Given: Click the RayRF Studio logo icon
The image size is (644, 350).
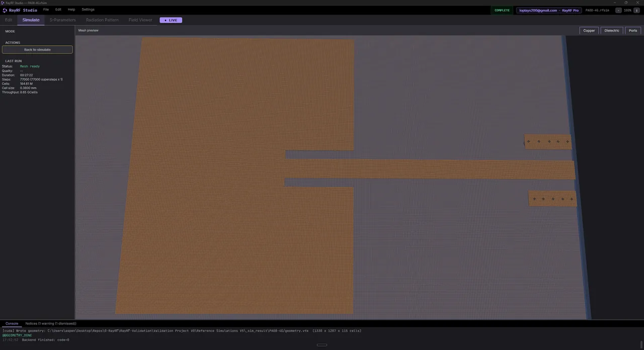Looking at the screenshot, I should [5, 10].
